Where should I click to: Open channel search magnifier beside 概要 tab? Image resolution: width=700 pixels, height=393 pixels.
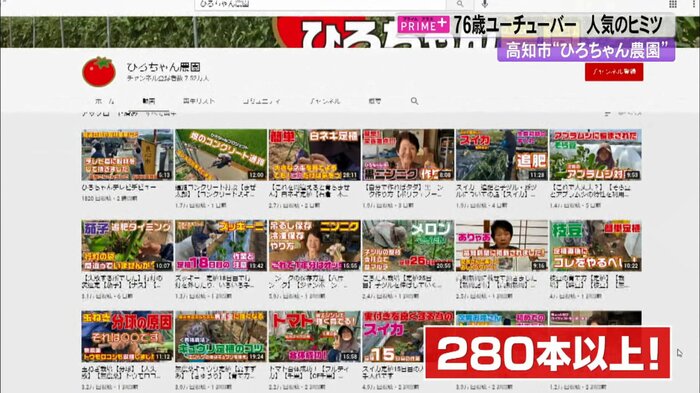414,101
